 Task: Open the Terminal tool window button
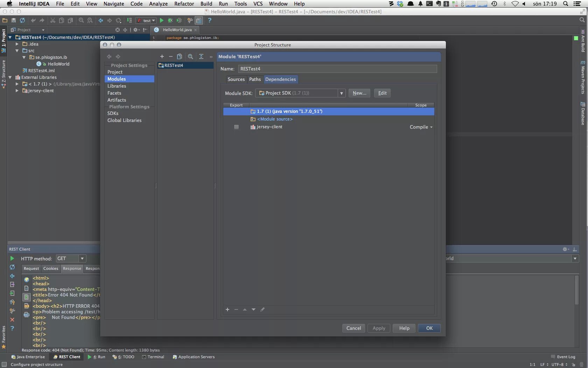153,357
